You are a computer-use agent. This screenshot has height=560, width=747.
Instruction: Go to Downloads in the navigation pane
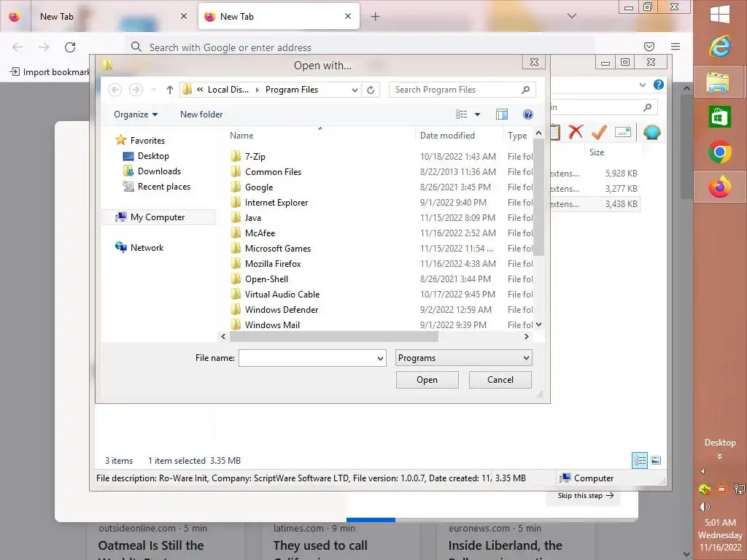click(x=159, y=171)
